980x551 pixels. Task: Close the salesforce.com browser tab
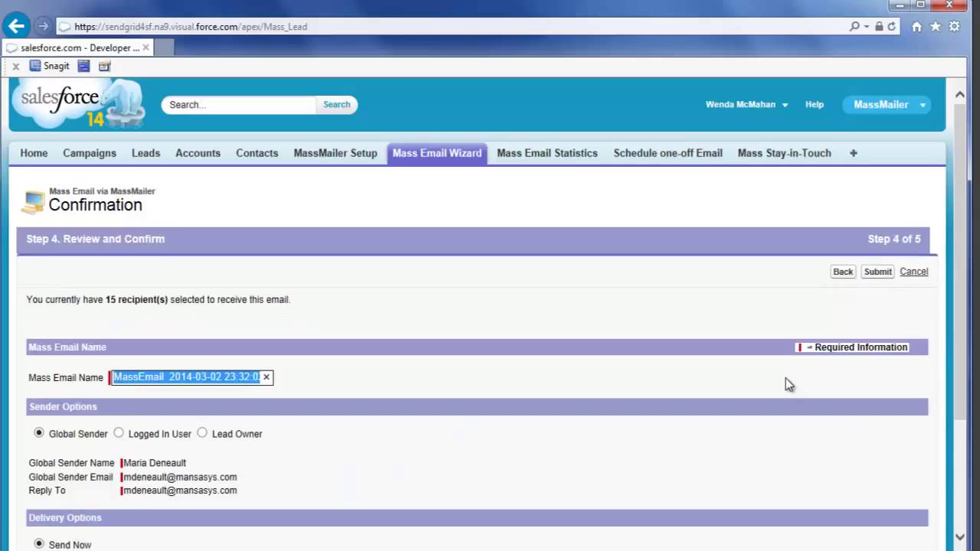[146, 47]
